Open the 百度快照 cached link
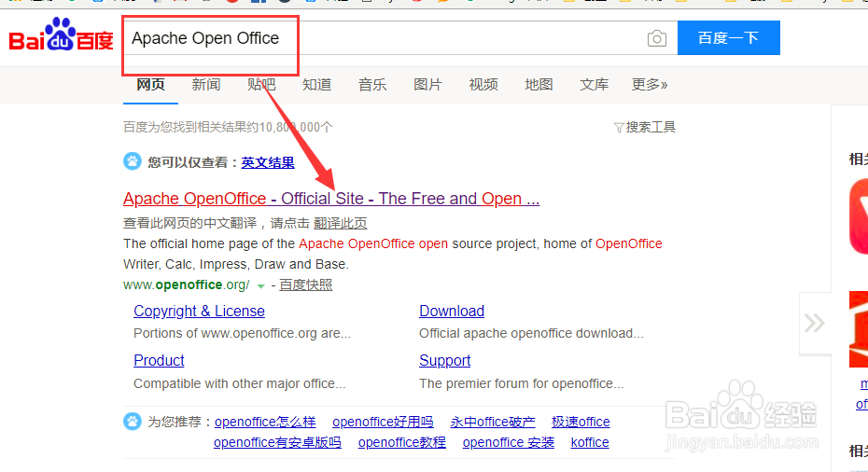Viewport: 868px width, 472px height. click(x=305, y=285)
